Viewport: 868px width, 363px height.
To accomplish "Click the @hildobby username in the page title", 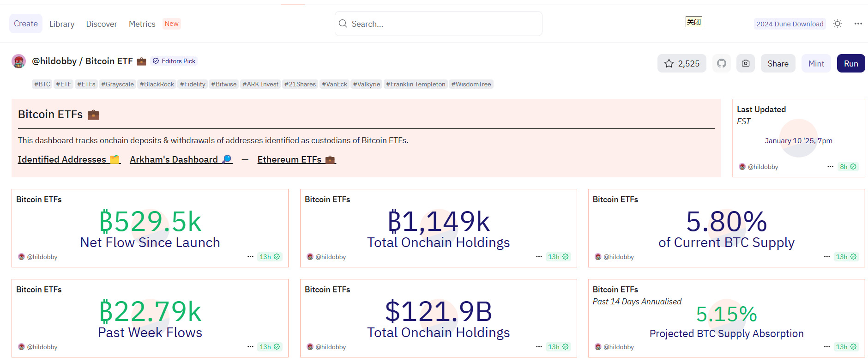I will click(54, 61).
